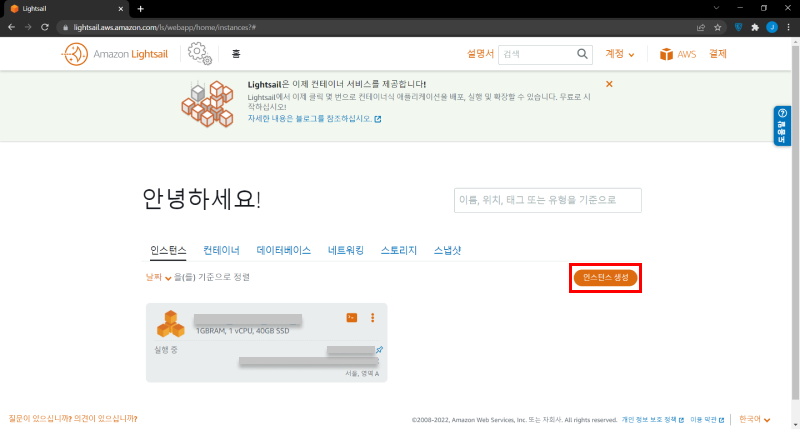Click the 질문이 있으십니까 feedback link
This screenshot has width=800, height=430.
pos(73,419)
